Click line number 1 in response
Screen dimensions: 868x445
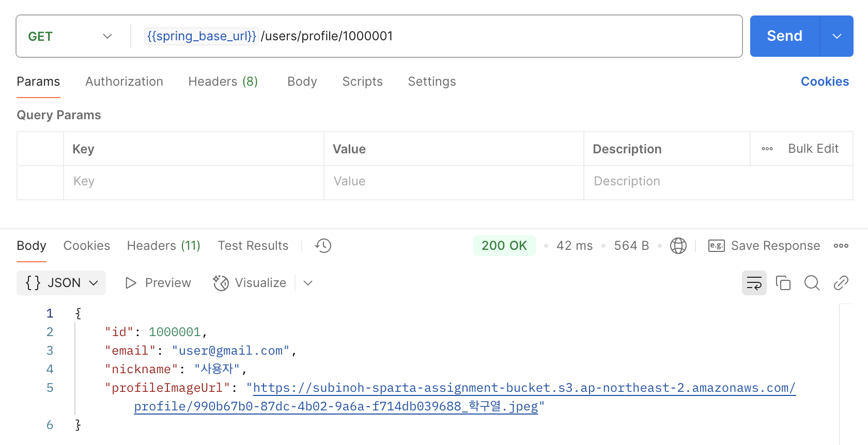point(50,313)
